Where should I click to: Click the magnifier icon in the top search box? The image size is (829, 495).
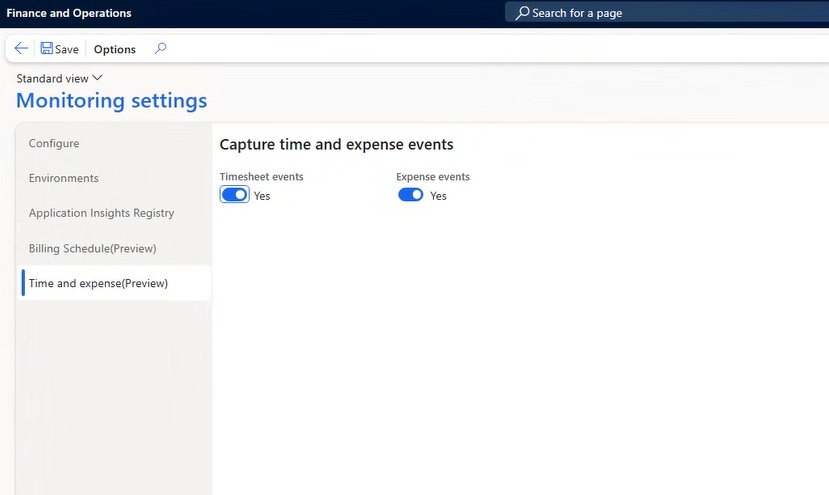pos(522,13)
